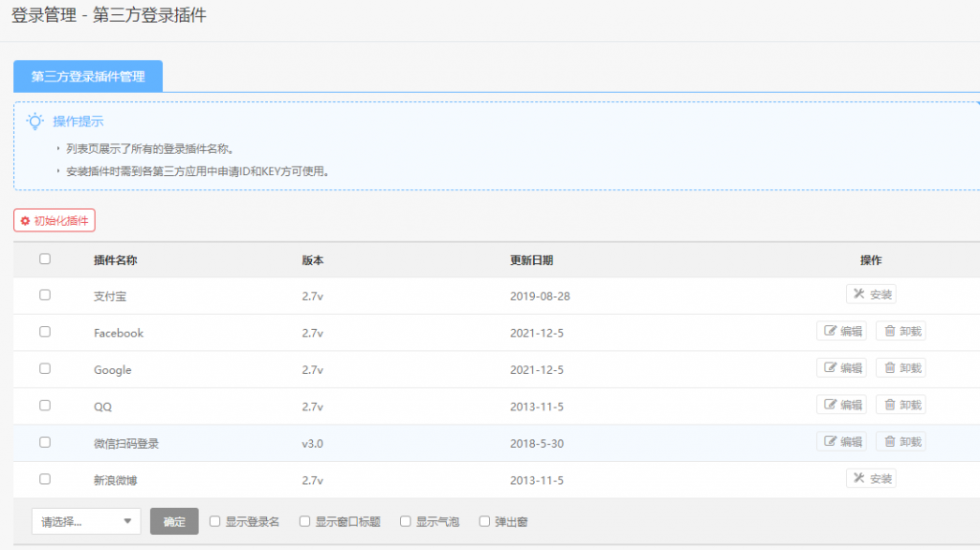Click the 初始化插件 button
The width and height of the screenshot is (980, 550).
pyautogui.click(x=55, y=221)
